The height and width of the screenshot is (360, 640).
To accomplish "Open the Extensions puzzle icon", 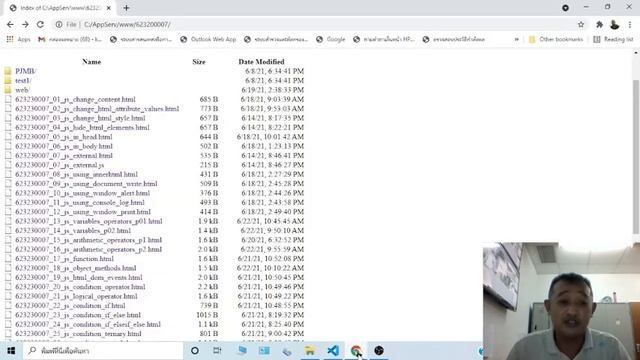I will pyautogui.click(x=599, y=24).
